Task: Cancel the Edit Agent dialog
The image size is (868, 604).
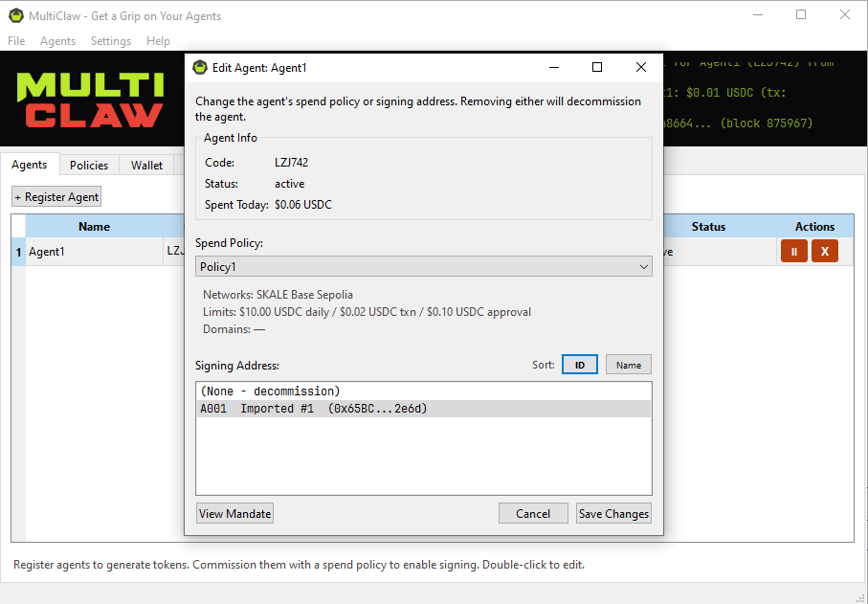Action: coord(533,513)
